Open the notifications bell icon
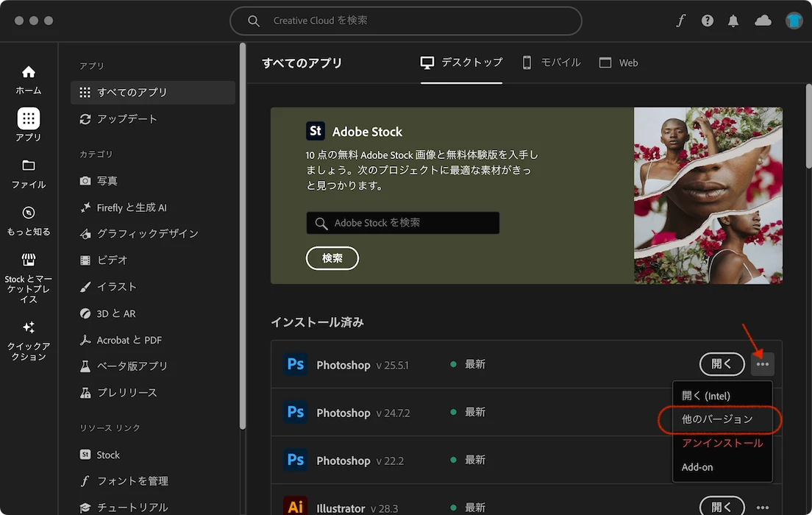This screenshot has width=812, height=515. coord(733,21)
